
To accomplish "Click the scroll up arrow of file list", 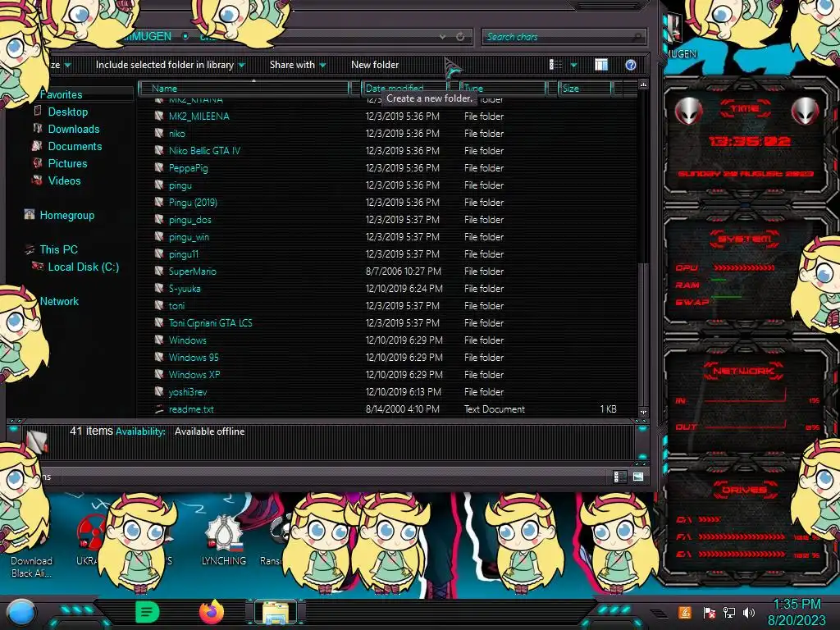I will [x=643, y=84].
